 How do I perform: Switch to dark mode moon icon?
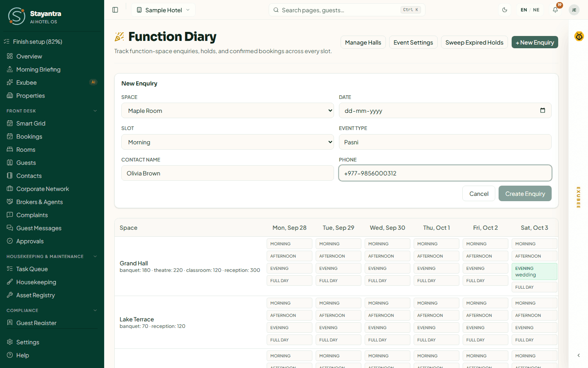(x=505, y=10)
